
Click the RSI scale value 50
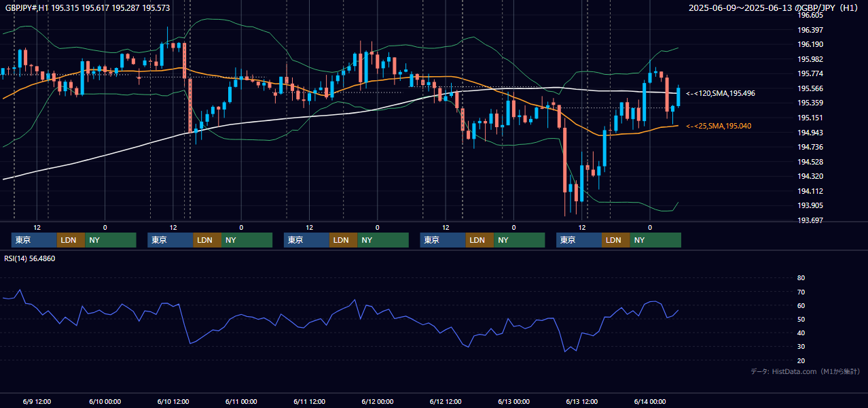[x=801, y=319]
